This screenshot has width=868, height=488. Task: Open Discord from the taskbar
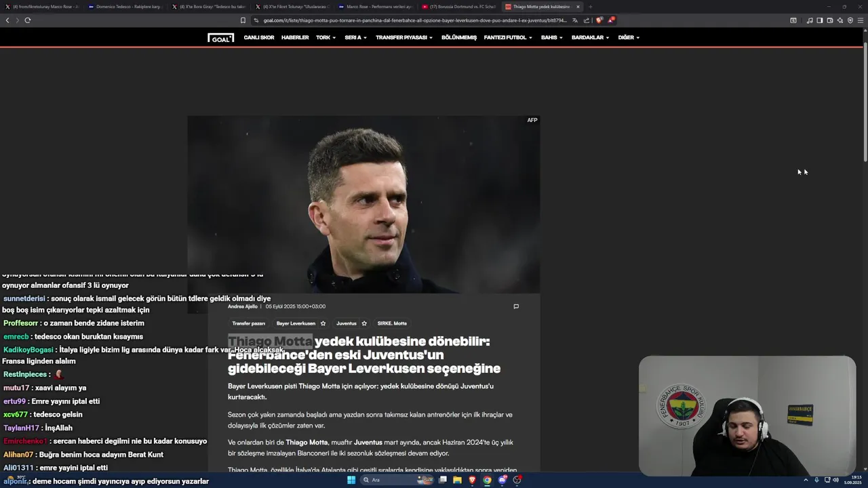[x=502, y=480]
